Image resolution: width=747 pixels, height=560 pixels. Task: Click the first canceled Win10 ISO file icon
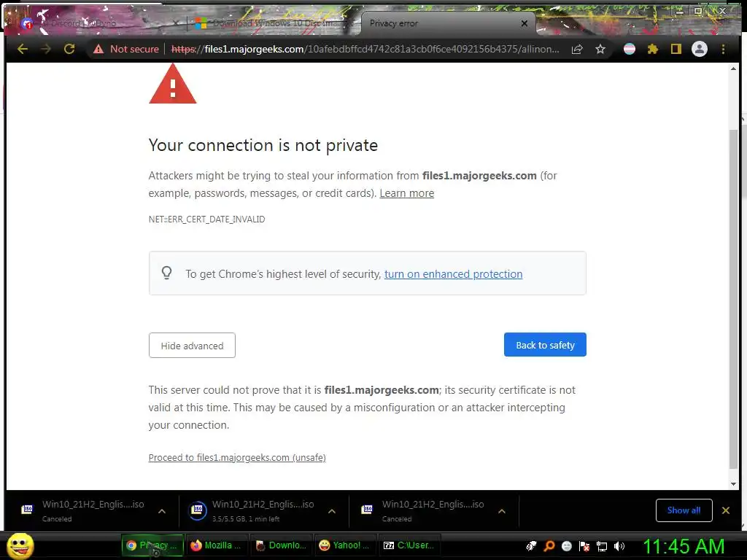(x=28, y=510)
